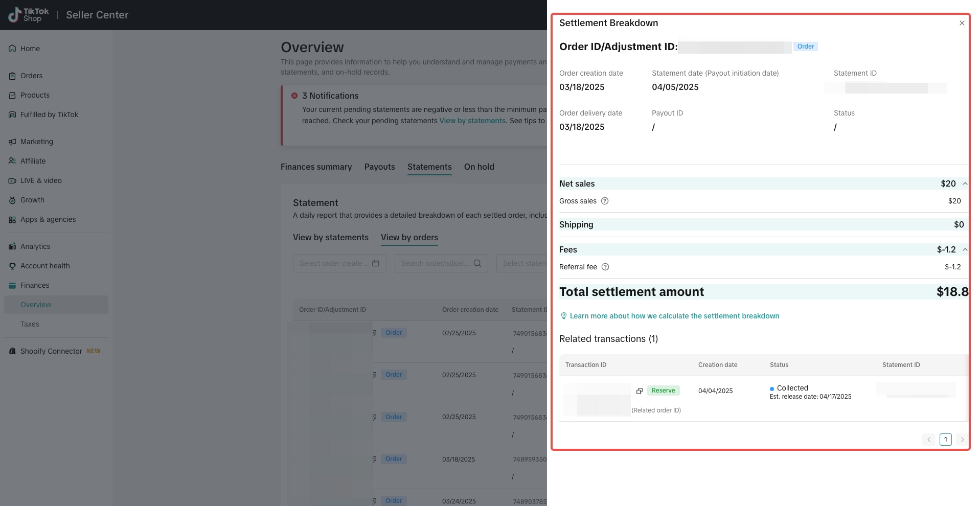The height and width of the screenshot is (506, 980).
Task: Select View by statements
Action: 330,237
